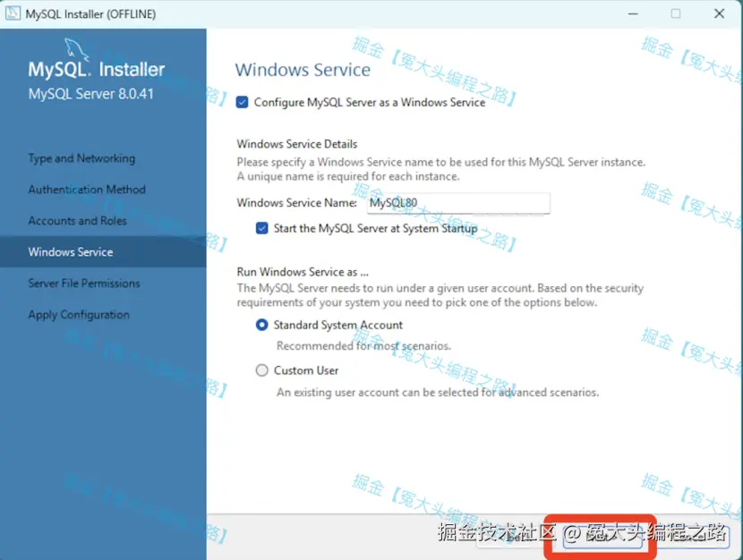The image size is (743, 560).
Task: Click the MySQL Installer title bar icon
Action: pyautogui.click(x=13, y=13)
